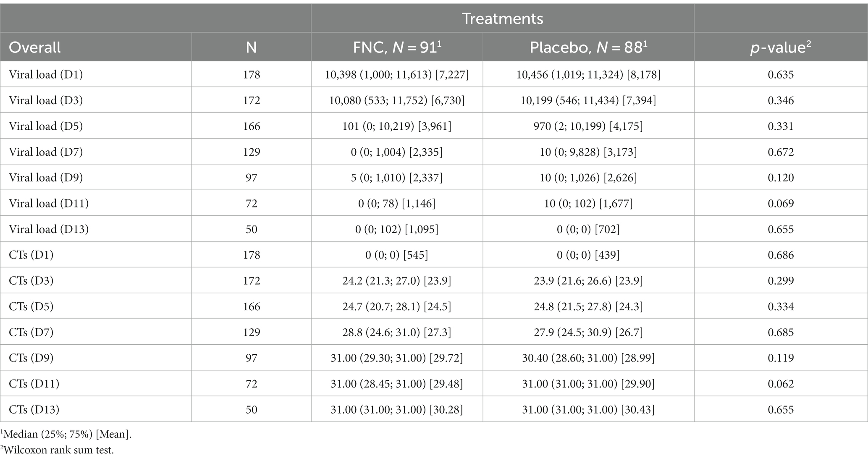Click the CTs (D1) row label
Screen dimensions: 868x461
pos(31,255)
